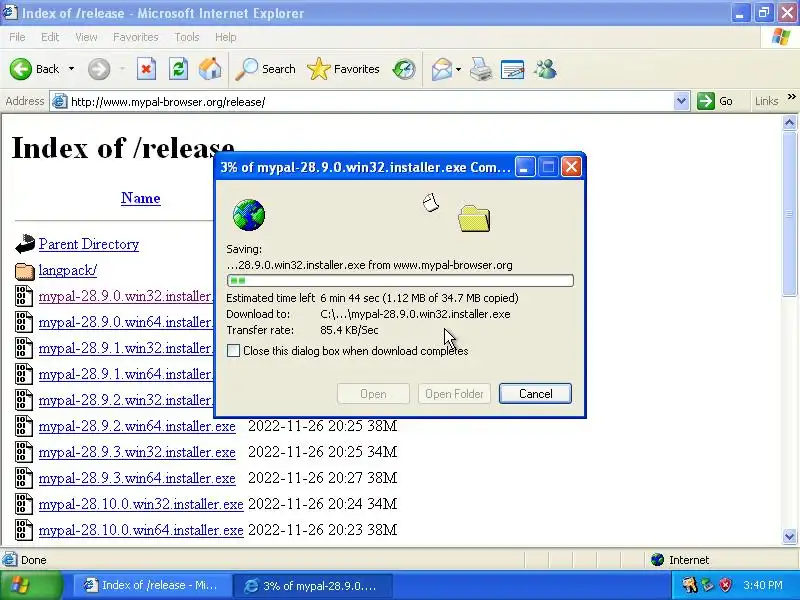The image size is (800, 600).
Task: Click the mypal-28.9.3.win64.installer.exe link
Action: (x=137, y=478)
